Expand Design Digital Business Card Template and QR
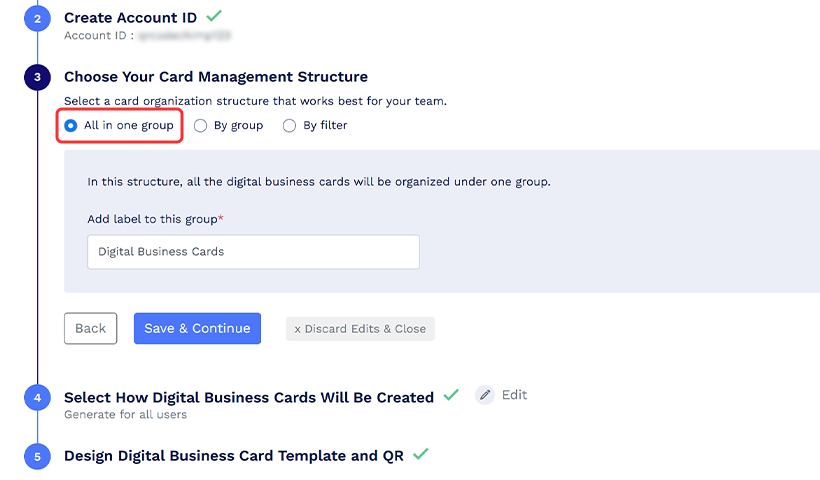 tap(233, 456)
